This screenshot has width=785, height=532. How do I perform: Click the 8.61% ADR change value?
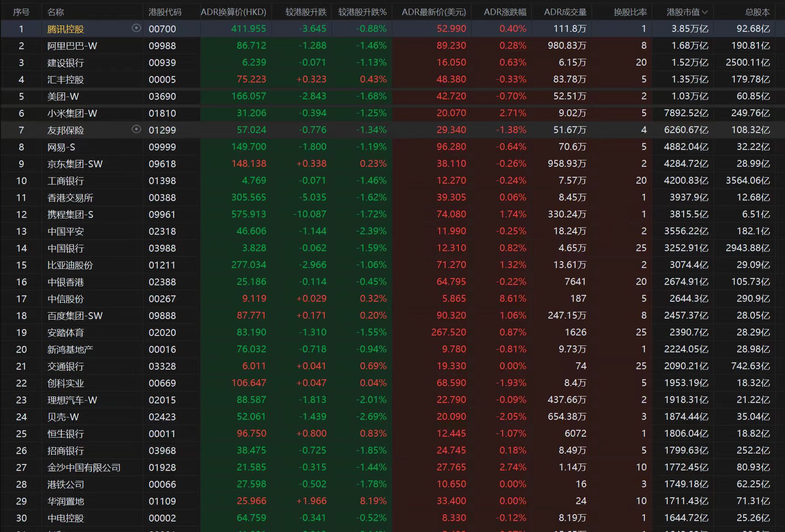point(513,299)
